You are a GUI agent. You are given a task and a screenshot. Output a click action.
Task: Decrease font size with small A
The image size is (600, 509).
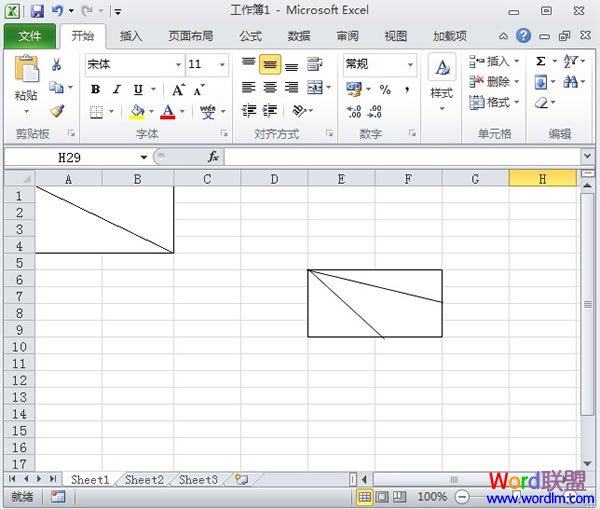[199, 90]
